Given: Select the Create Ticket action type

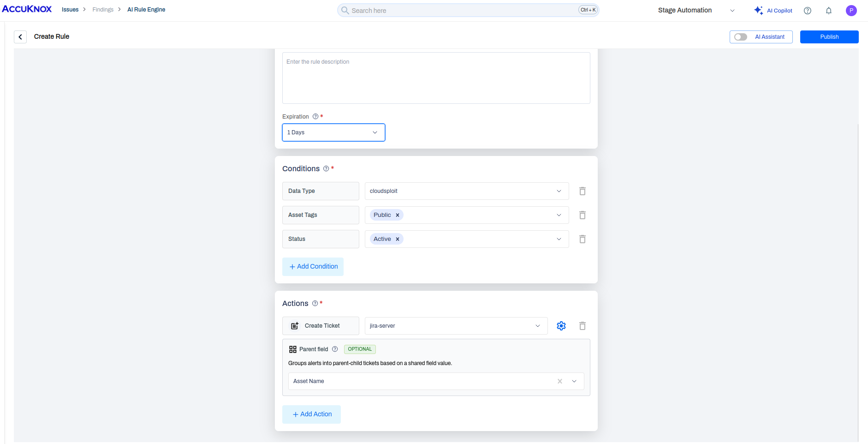Looking at the screenshot, I should point(321,326).
